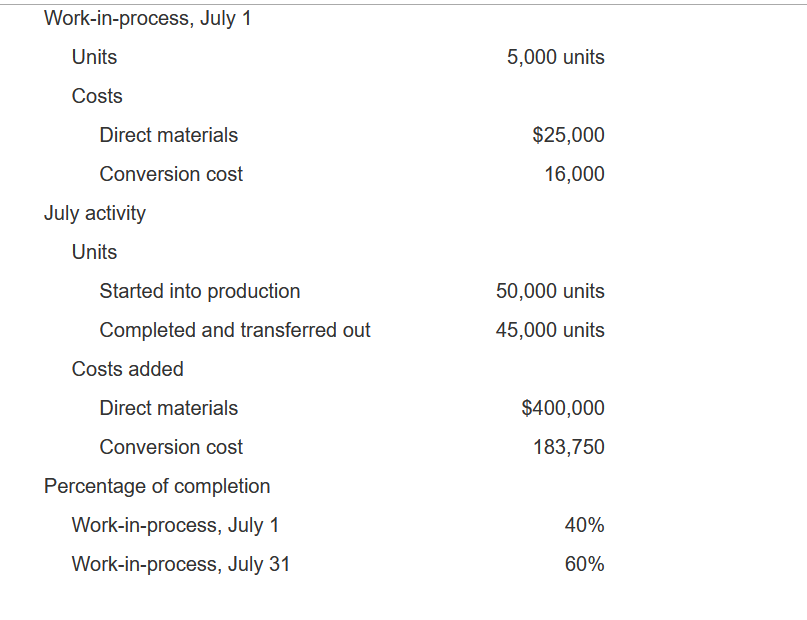Image resolution: width=807 pixels, height=620 pixels.
Task: Click "Direct materials" label beside $25,000
Action: pos(169,135)
